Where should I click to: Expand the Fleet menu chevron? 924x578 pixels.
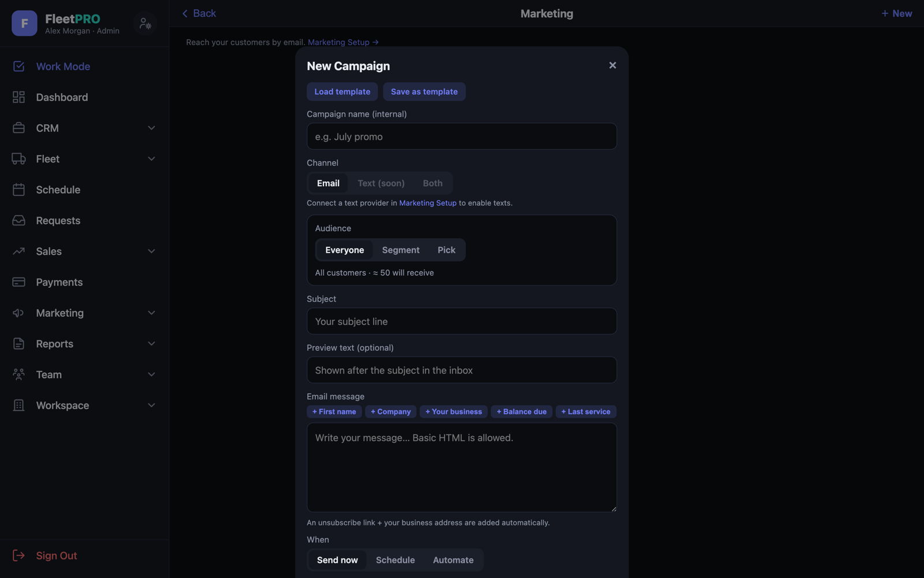point(151,159)
